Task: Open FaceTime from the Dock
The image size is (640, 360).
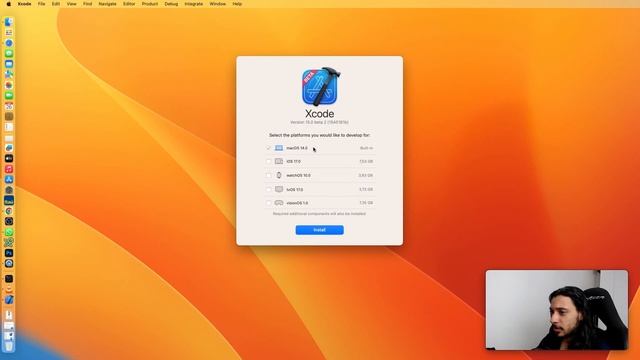Action: coord(9,96)
